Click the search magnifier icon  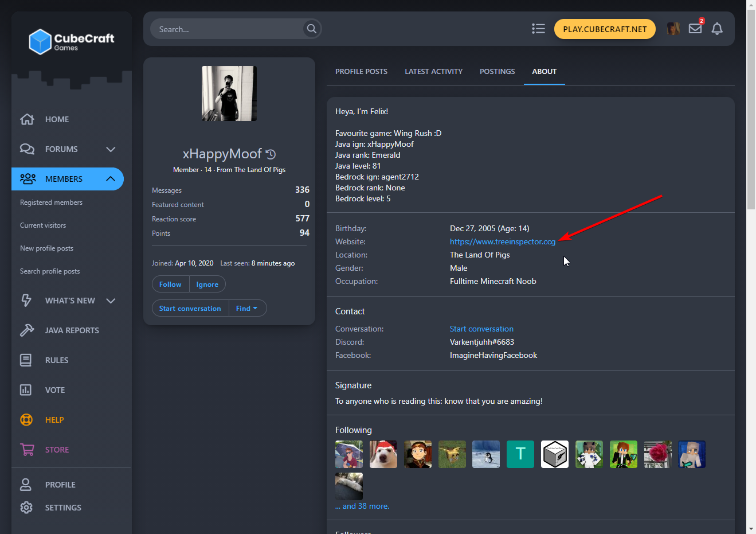311,29
